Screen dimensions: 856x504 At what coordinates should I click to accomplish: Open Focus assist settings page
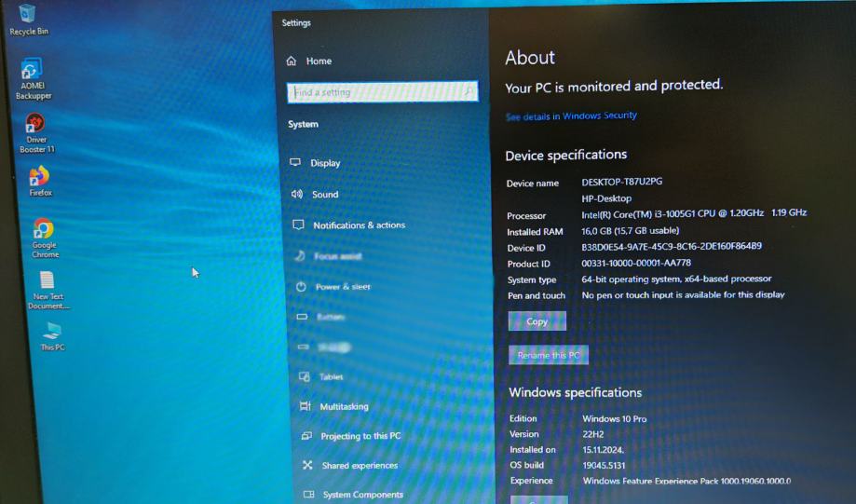(338, 256)
